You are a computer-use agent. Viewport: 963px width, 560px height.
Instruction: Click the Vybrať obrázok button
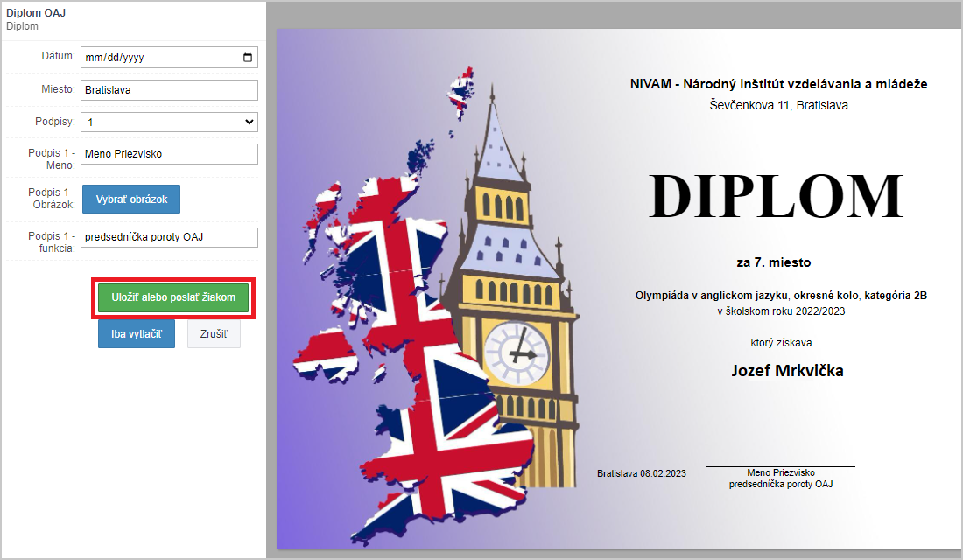tap(131, 199)
